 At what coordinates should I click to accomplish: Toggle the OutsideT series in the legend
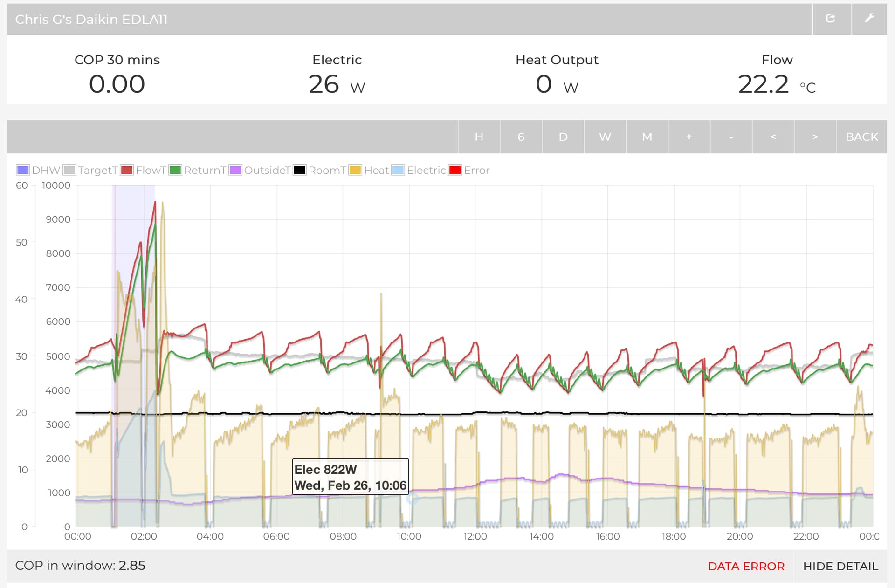click(x=260, y=170)
